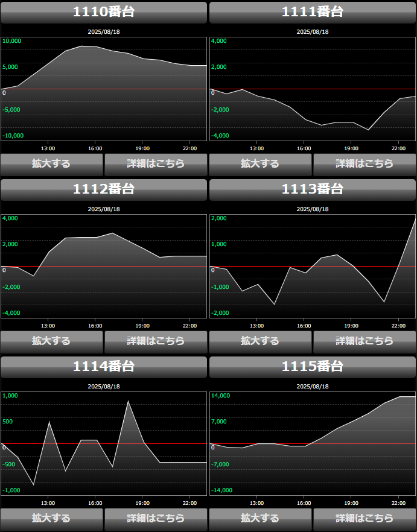The height and width of the screenshot is (532, 417).
Task: Click the 22:00 time label under 1111 graph
Action: [398, 148]
